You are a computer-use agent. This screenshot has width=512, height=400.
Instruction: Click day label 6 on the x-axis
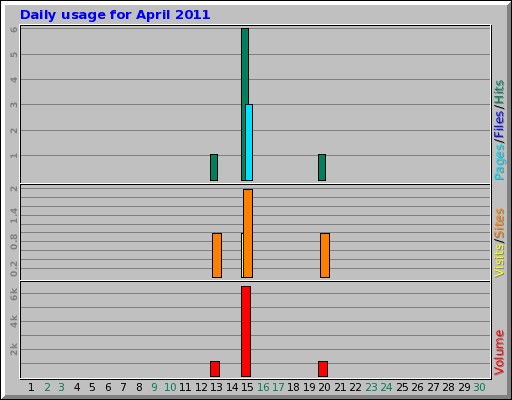[x=108, y=387]
